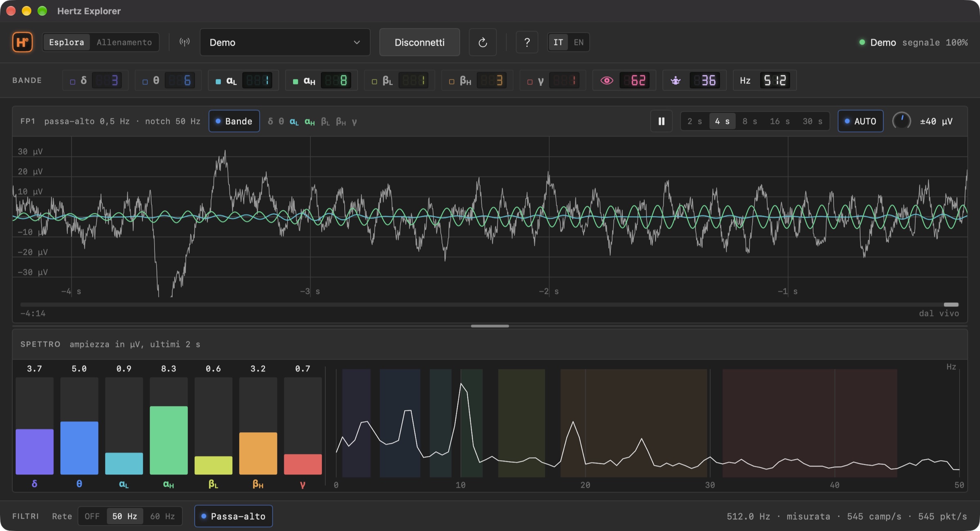Turn mains filter OFF
Screen dimensions: 980x531
tap(92, 516)
